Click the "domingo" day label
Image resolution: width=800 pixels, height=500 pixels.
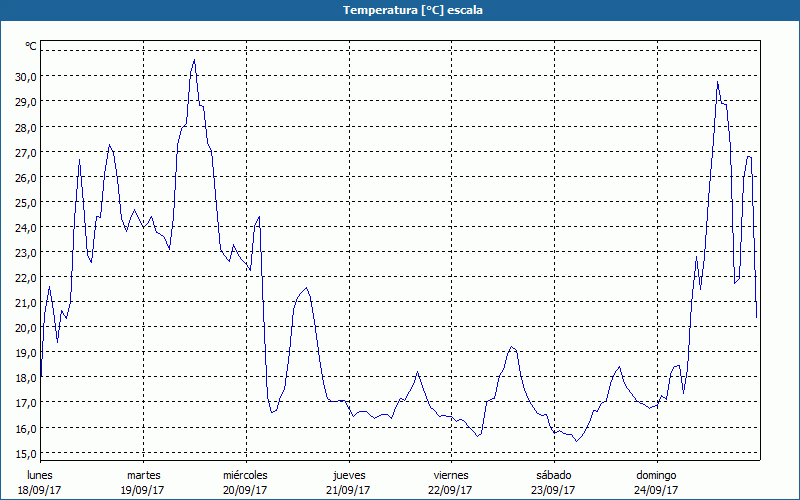click(x=656, y=474)
